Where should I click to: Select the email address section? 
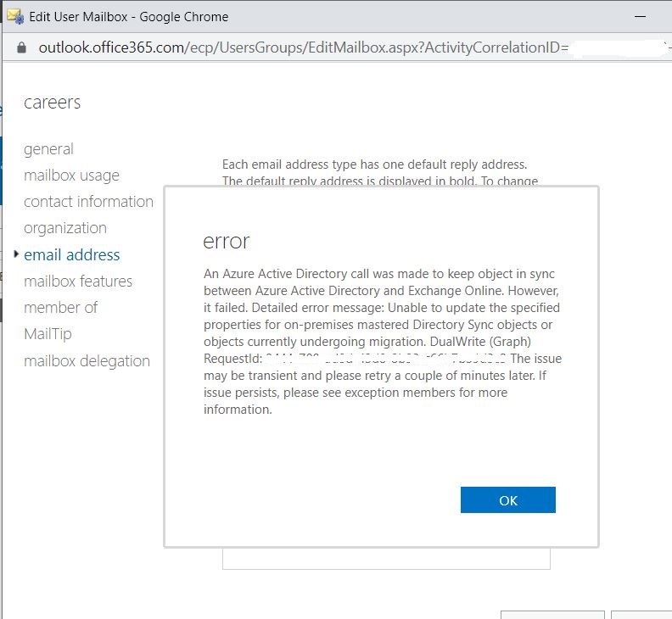coord(72,254)
